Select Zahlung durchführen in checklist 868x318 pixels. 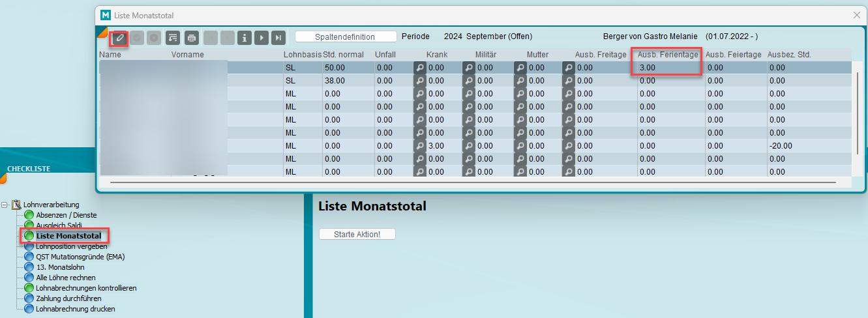pyautogui.click(x=68, y=298)
